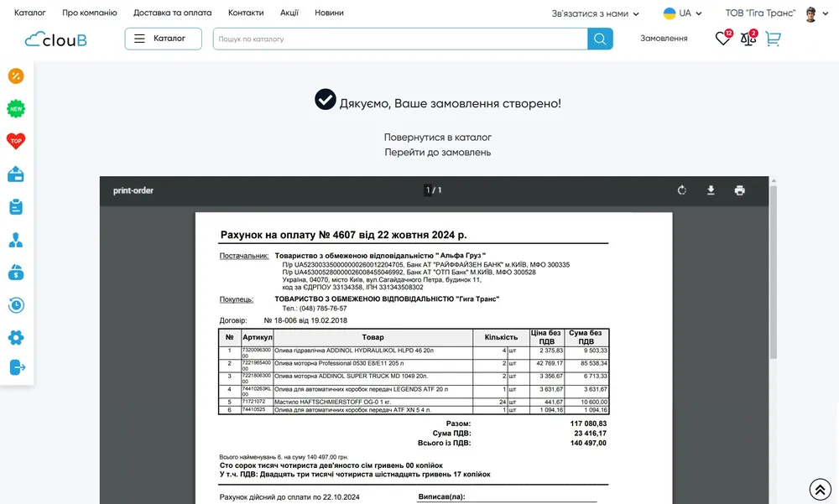Click the PDF viewer vertical scrollbar
839x504 pixels.
pyautogui.click(x=774, y=272)
